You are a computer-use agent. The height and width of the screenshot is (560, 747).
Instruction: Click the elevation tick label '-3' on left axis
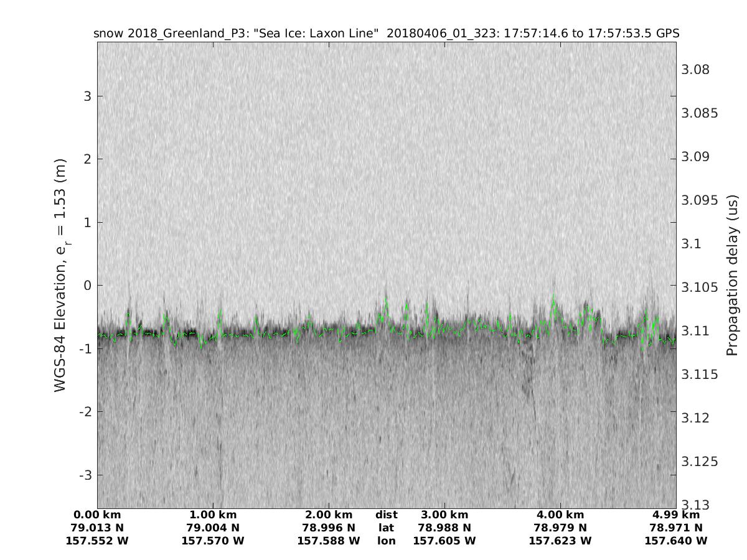tap(85, 475)
